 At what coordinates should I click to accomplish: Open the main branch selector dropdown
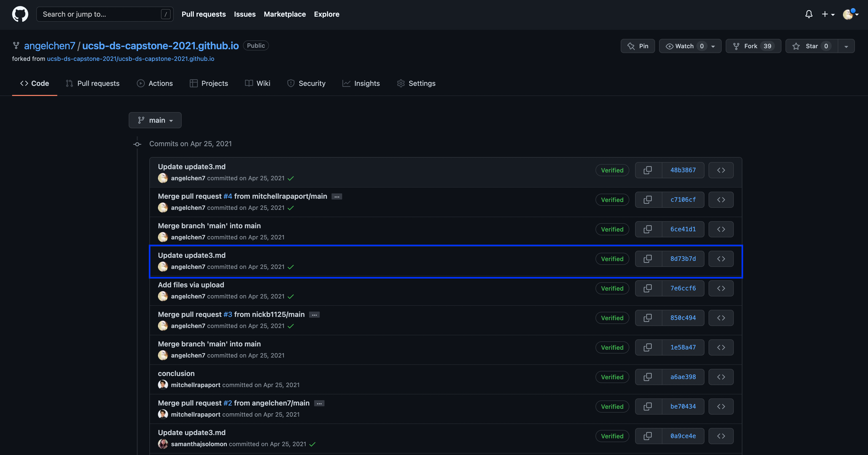pyautogui.click(x=155, y=120)
